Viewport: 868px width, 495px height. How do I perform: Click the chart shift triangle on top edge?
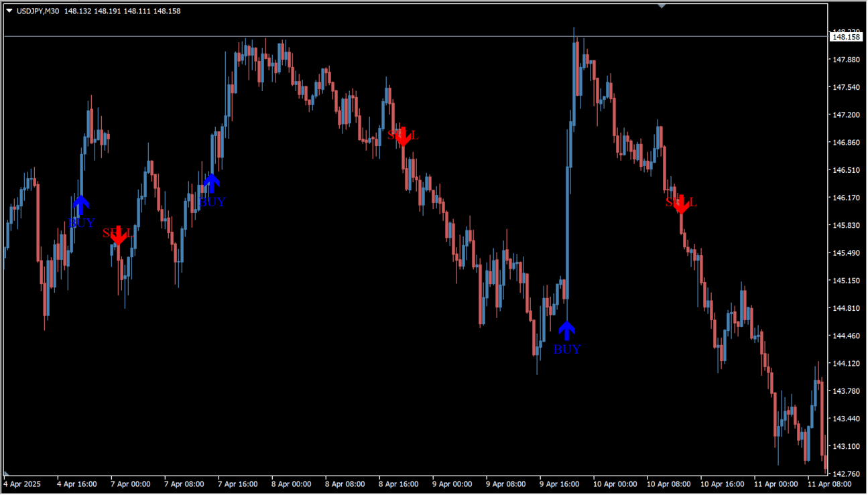[x=662, y=6]
